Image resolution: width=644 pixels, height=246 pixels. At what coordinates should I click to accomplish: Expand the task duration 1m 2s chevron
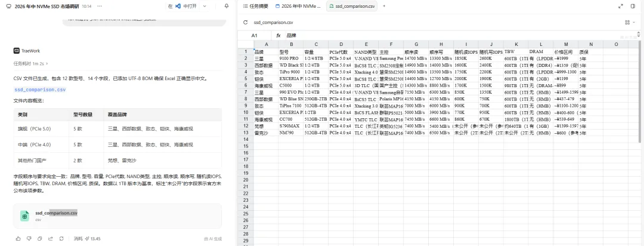click(x=47, y=64)
